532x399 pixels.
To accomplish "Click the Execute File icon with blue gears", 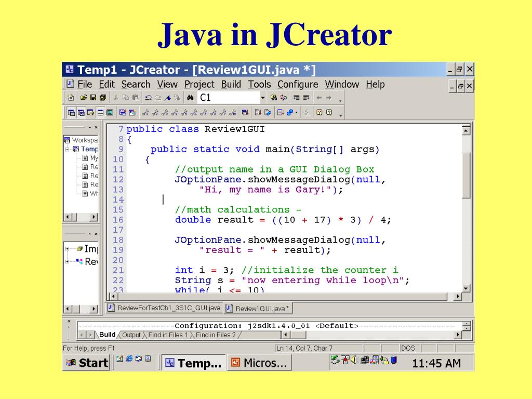I will [x=268, y=112].
